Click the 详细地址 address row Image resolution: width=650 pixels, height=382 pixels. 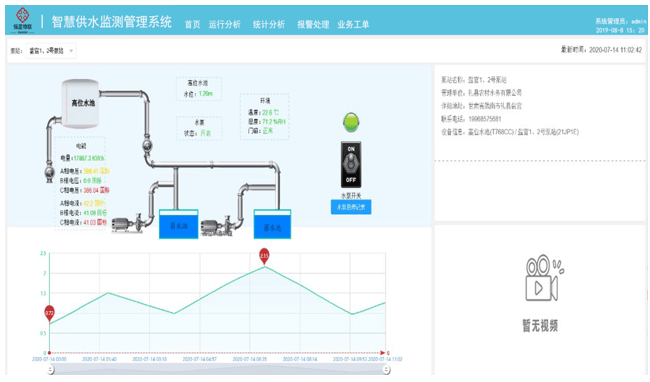tap(481, 106)
